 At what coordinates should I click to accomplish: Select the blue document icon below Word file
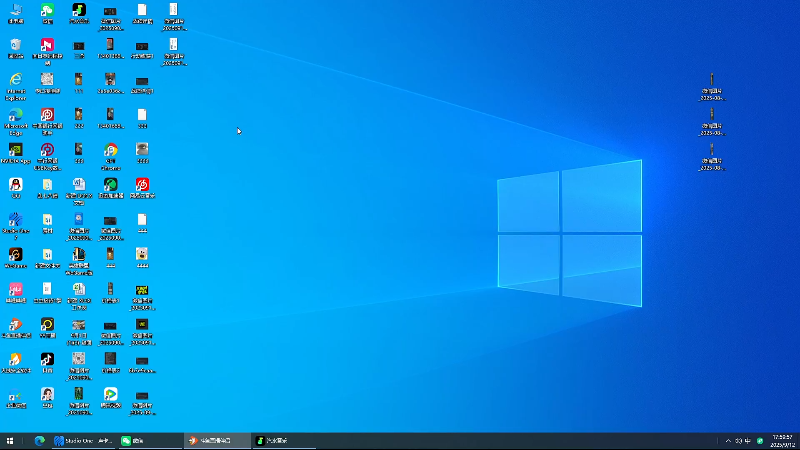click(79, 226)
